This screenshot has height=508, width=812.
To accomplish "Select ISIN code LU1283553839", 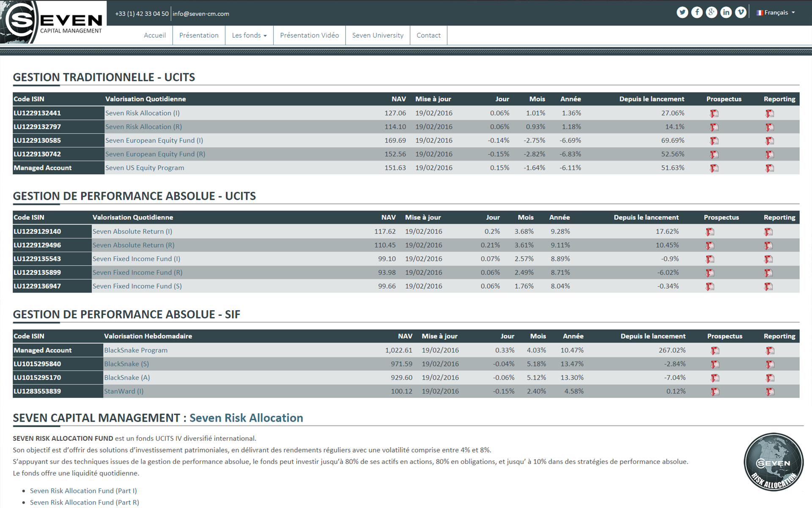I will [37, 391].
